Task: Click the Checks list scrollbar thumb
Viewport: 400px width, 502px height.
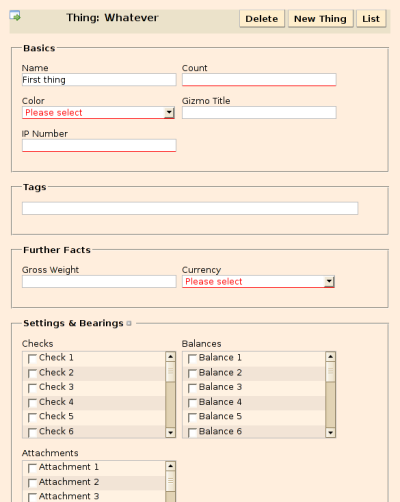Action: tap(171, 372)
